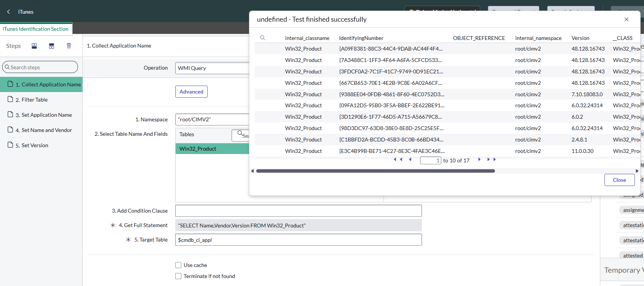
Task: Click the add step below icon
Action: click(52, 46)
